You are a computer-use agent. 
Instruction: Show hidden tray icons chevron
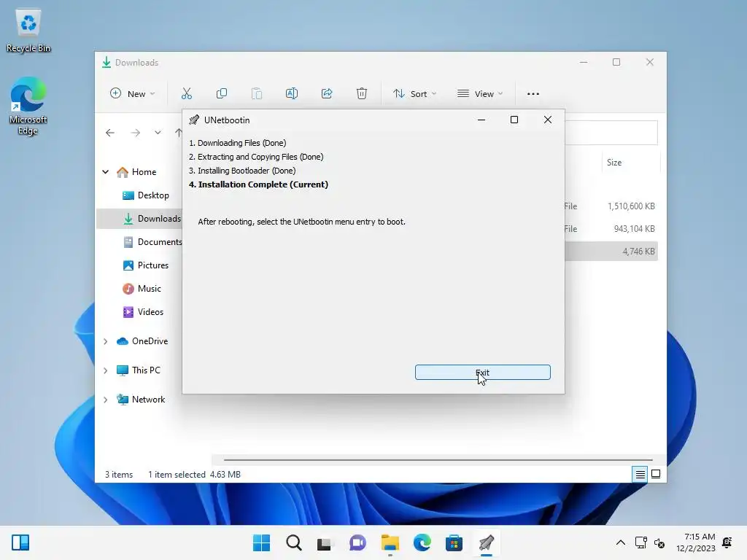(x=621, y=542)
